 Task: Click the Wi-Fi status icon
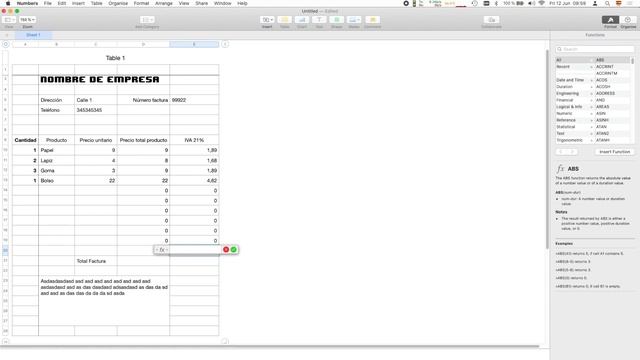click(x=542, y=3)
